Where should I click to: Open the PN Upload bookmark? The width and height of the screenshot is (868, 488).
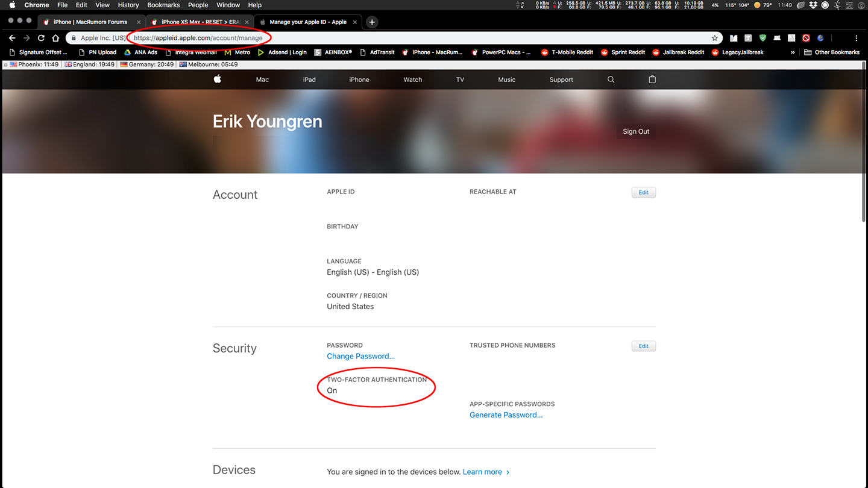[x=98, y=52]
